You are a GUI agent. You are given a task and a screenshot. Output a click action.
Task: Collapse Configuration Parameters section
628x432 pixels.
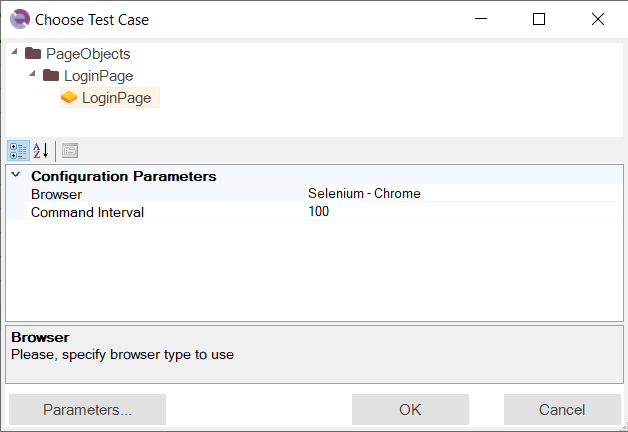tap(16, 175)
